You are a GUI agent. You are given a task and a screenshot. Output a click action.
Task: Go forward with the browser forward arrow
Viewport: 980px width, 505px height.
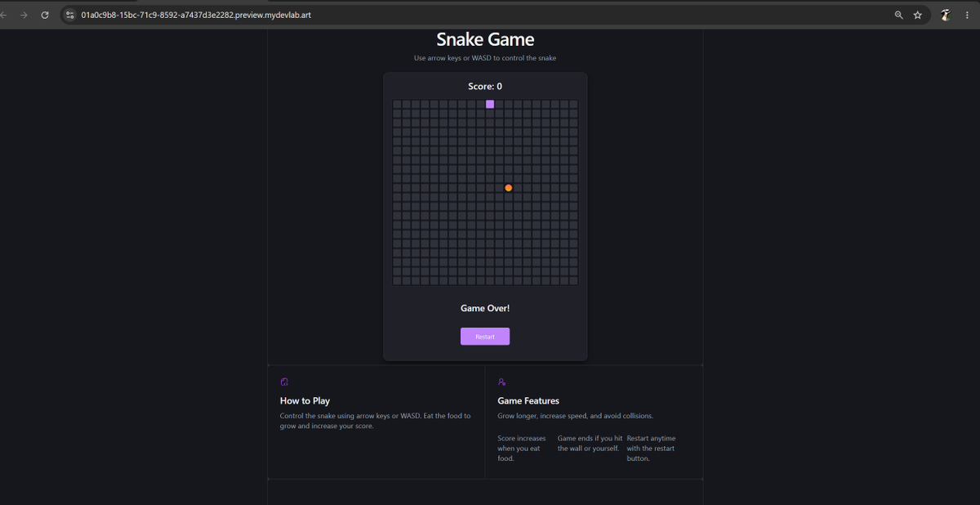(x=24, y=15)
